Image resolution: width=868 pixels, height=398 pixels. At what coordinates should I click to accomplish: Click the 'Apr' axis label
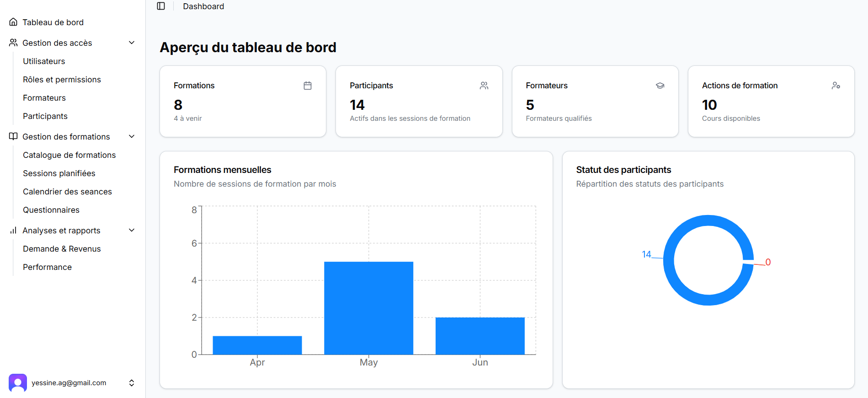pos(257,362)
